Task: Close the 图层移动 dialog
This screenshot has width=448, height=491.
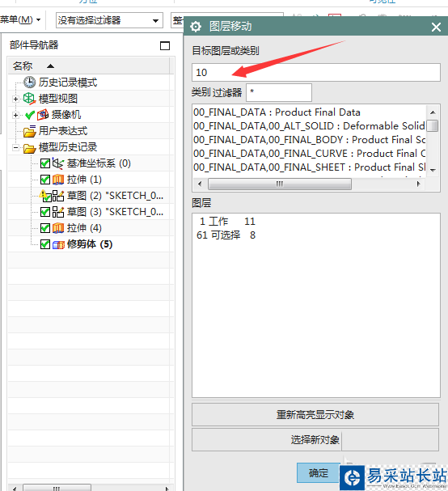Action: coord(436,27)
